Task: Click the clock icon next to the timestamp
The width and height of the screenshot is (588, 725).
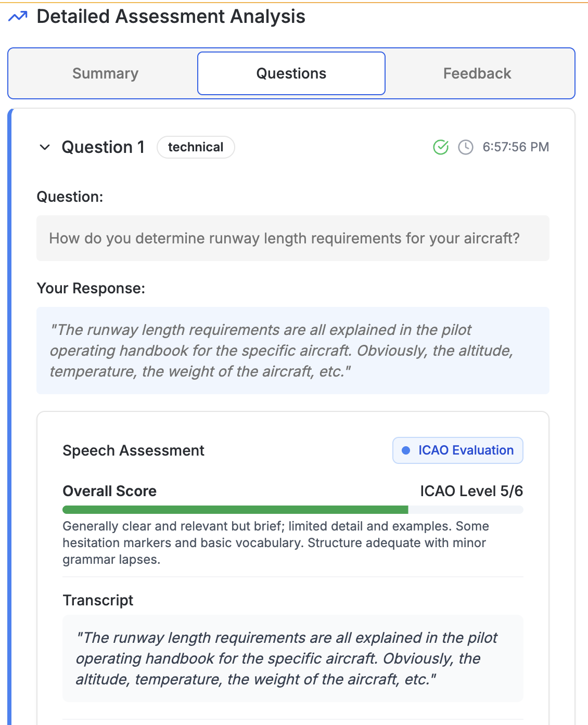Action: coord(465,147)
